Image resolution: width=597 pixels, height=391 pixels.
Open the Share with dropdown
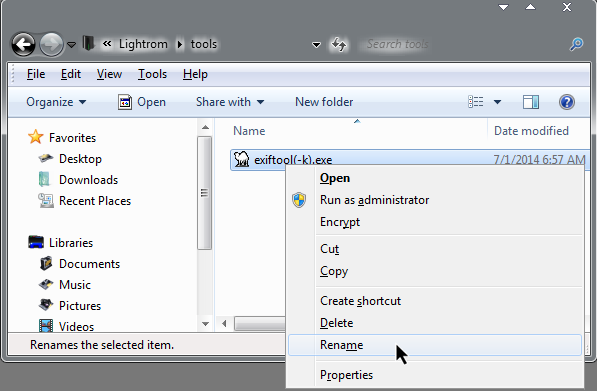(230, 102)
